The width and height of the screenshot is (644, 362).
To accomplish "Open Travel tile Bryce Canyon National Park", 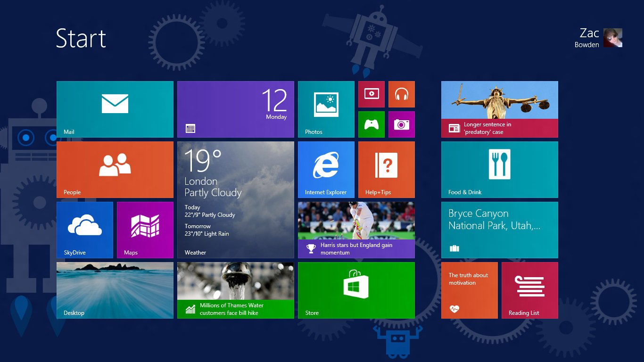I will point(500,230).
